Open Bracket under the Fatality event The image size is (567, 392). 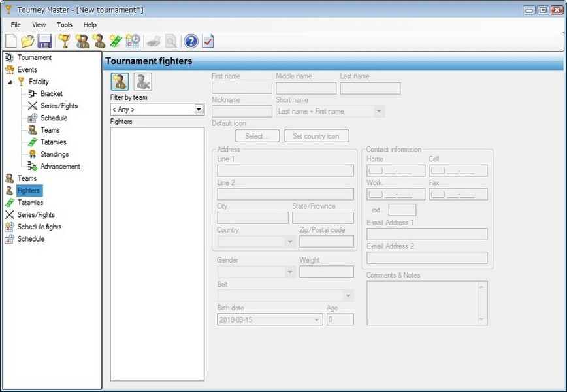(52, 93)
